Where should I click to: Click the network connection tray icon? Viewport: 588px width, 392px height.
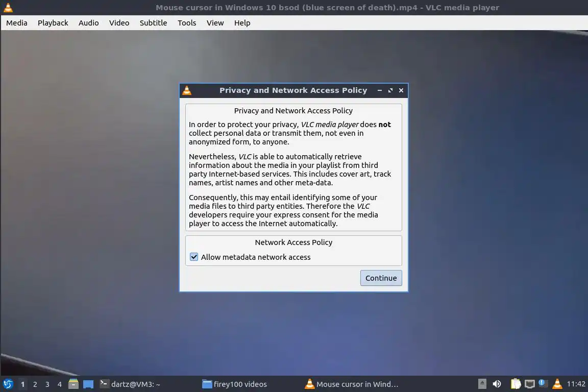click(529, 384)
